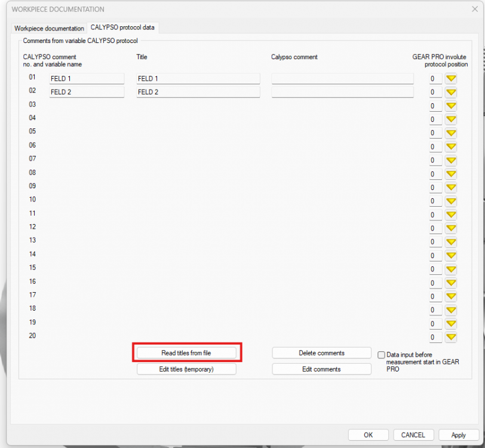Viewport: 485px width, 448px height.
Task: Click yellow arrow icon for row 05
Action: pos(451,133)
